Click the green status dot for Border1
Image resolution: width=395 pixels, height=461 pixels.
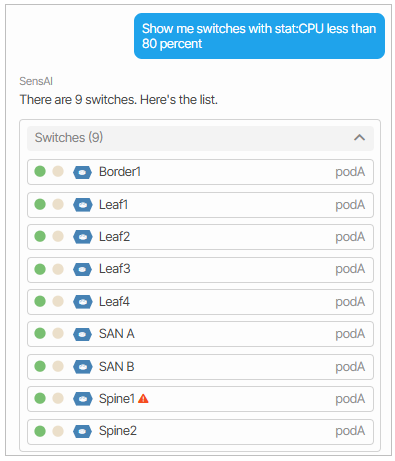click(x=40, y=171)
